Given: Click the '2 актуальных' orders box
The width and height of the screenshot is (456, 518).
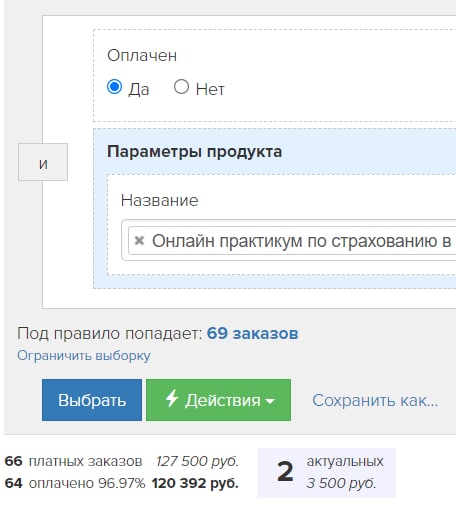Looking at the screenshot, I should (326, 473).
